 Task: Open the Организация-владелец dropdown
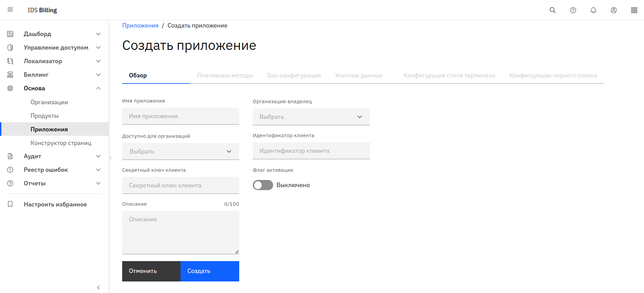[x=311, y=117]
